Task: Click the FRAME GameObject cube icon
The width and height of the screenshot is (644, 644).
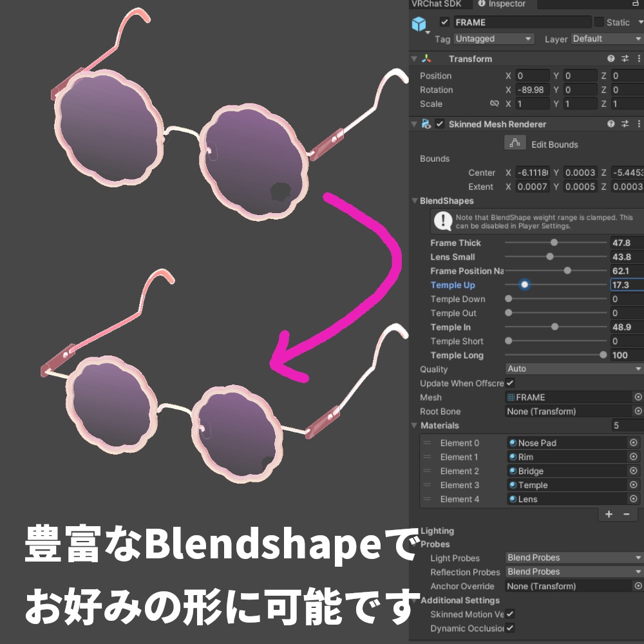Action: (419, 24)
